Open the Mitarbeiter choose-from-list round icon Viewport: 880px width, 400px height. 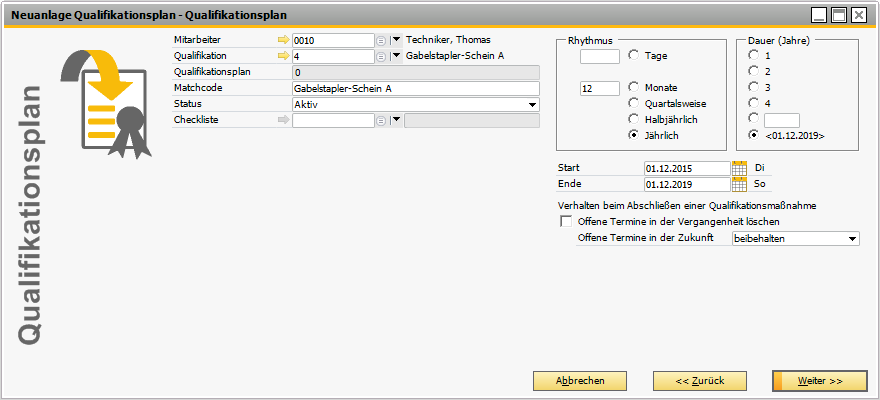[x=381, y=40]
